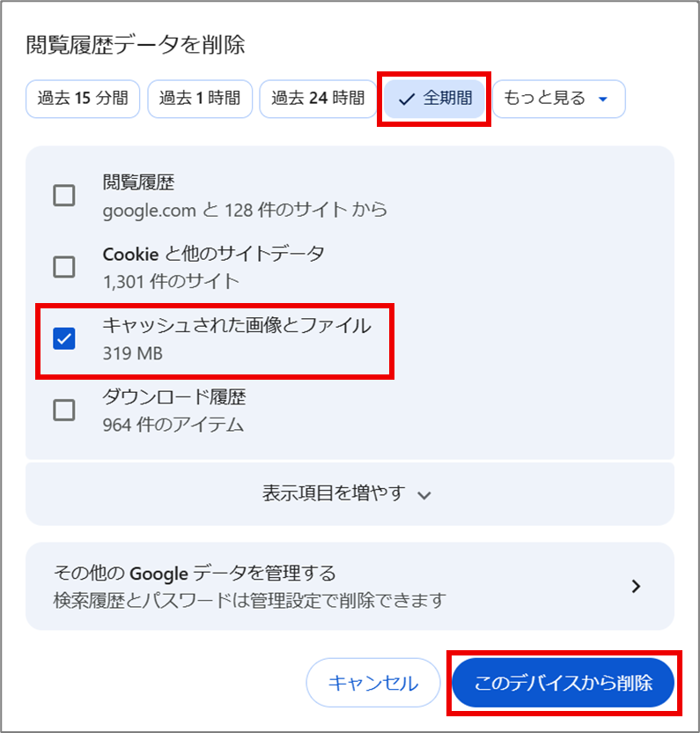Screen dimensions: 700x733
Task: Click the キャンセル button
Action: point(373,683)
